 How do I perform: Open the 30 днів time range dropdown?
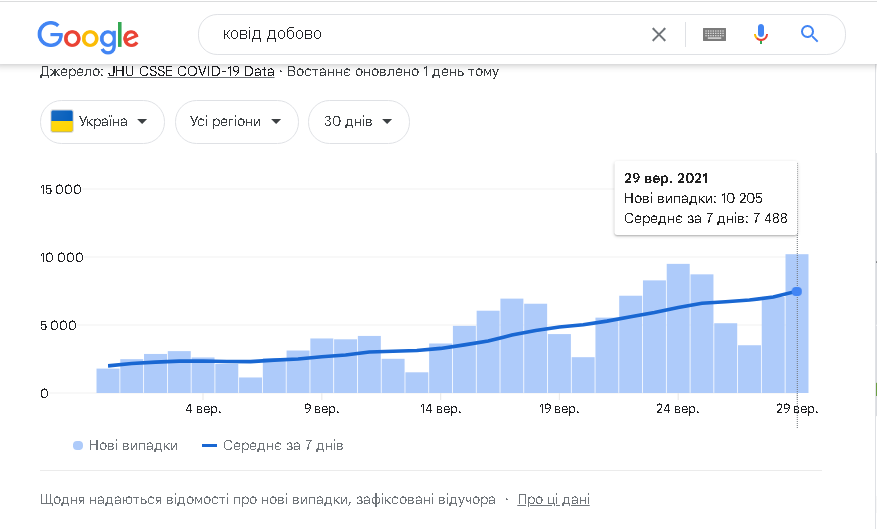[358, 122]
